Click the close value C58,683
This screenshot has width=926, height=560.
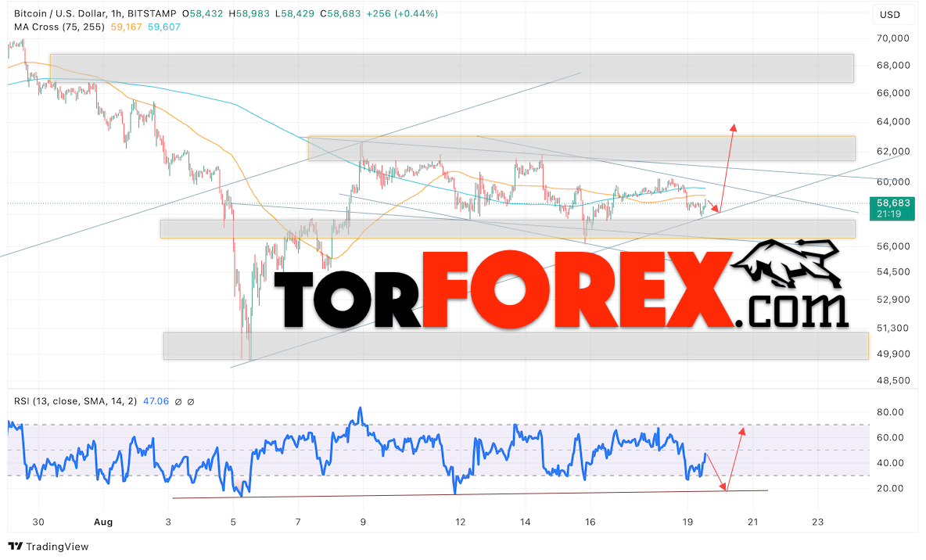point(340,13)
